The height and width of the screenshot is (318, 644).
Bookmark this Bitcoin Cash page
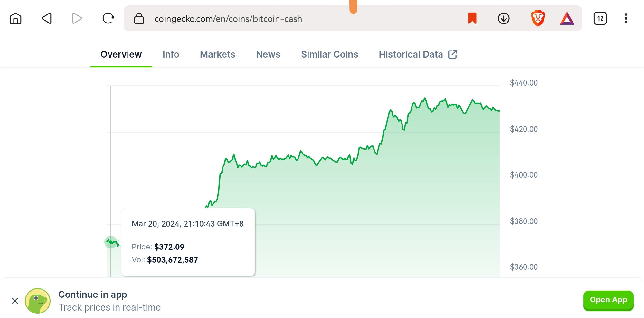pos(472,18)
